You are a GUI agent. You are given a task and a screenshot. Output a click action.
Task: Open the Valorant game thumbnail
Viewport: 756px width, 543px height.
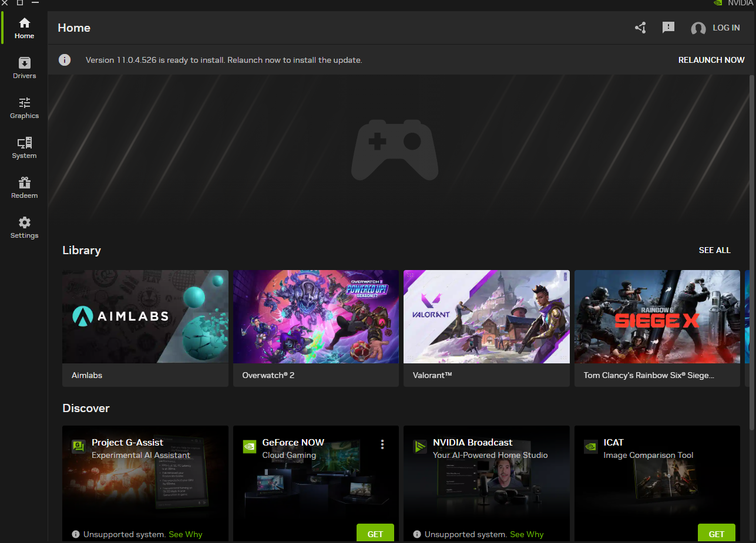pyautogui.click(x=486, y=316)
